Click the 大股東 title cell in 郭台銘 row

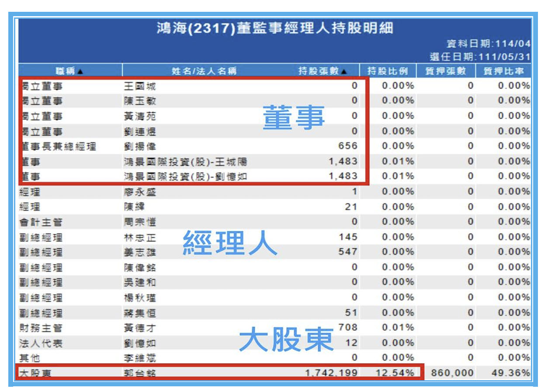click(x=35, y=373)
